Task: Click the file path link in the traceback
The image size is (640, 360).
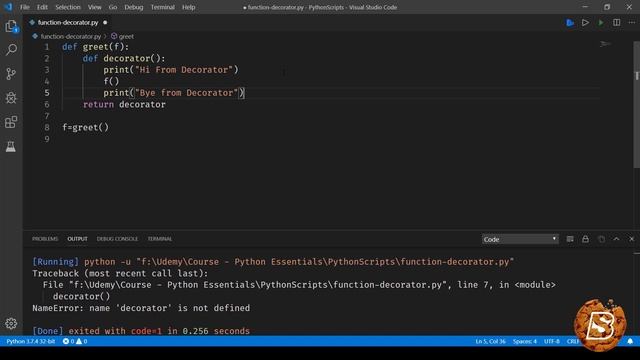Action: click(x=259, y=285)
